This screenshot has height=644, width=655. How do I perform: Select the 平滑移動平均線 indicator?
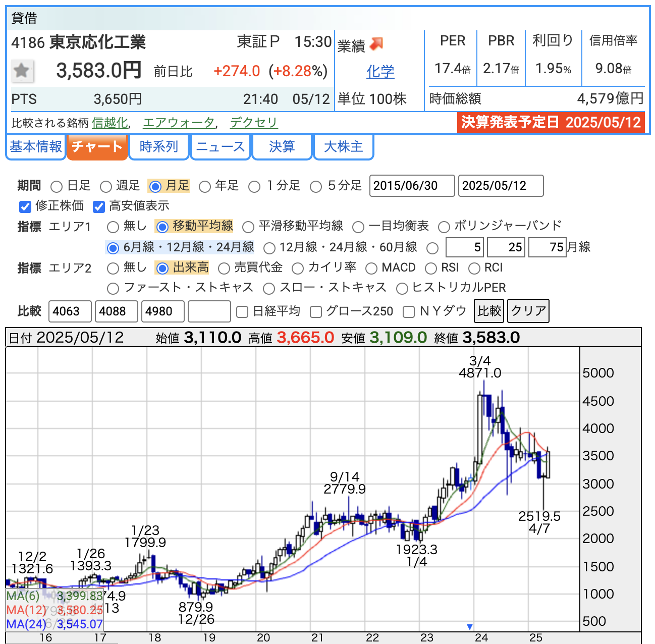(248, 227)
